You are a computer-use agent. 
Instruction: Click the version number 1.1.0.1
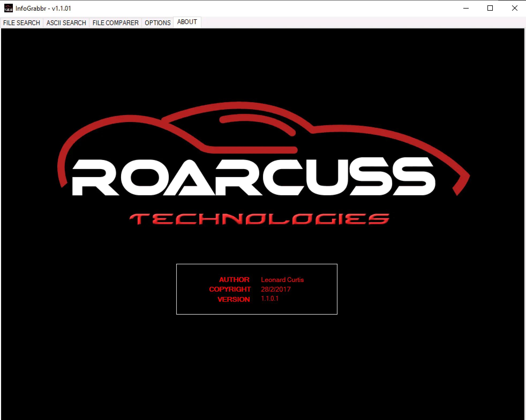tap(270, 299)
